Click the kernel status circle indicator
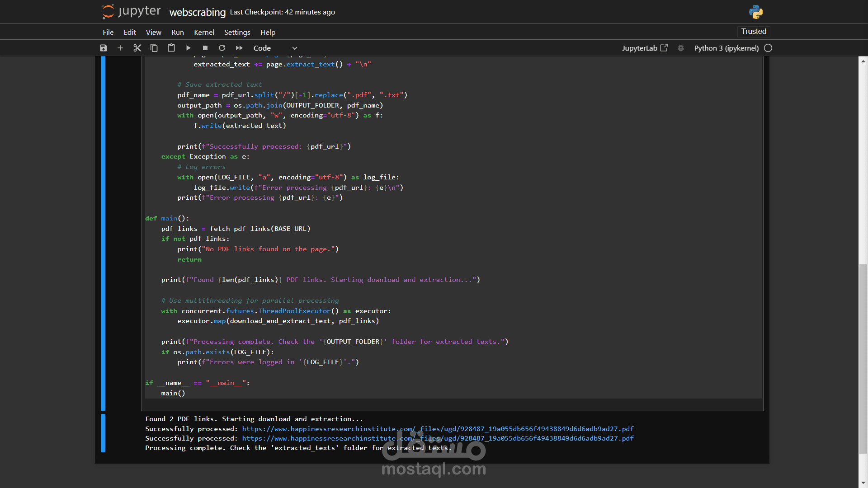 pos(768,48)
